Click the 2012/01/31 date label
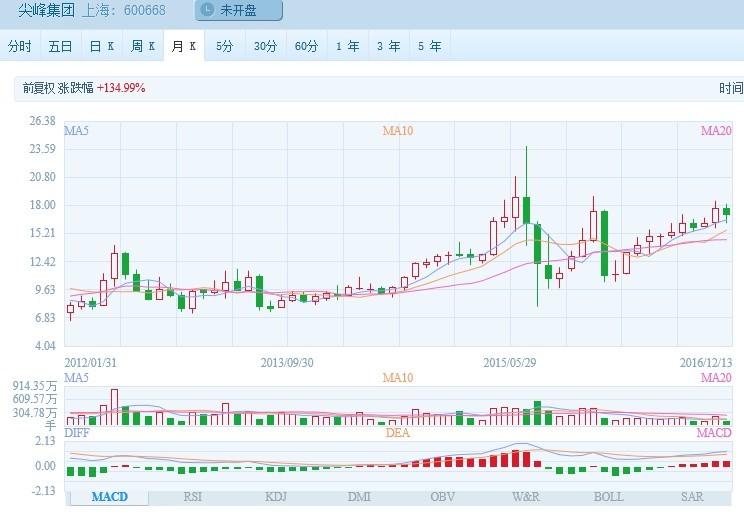744x515 pixels. click(91, 363)
